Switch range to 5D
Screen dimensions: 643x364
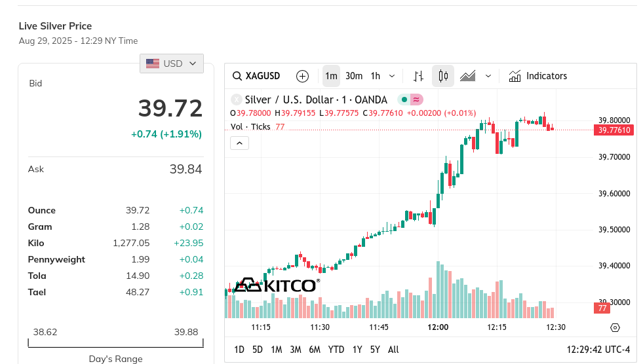tap(258, 350)
